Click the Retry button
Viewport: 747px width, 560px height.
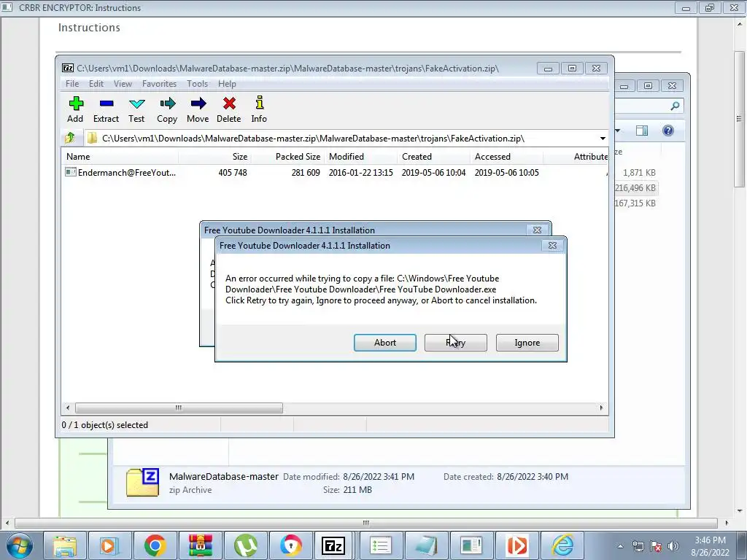455,343
